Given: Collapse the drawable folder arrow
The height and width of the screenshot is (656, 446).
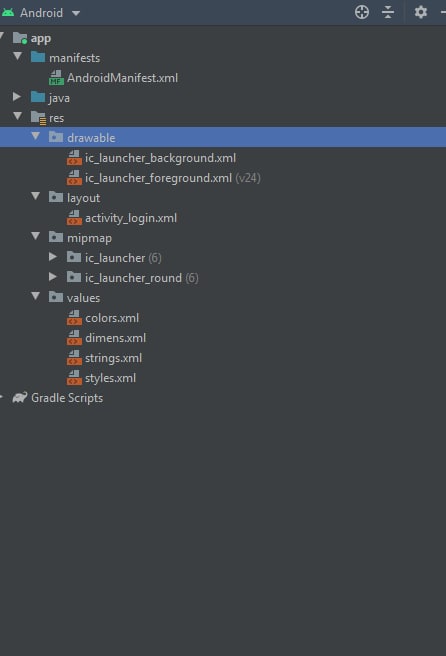Looking at the screenshot, I should pyautogui.click(x=36, y=136).
